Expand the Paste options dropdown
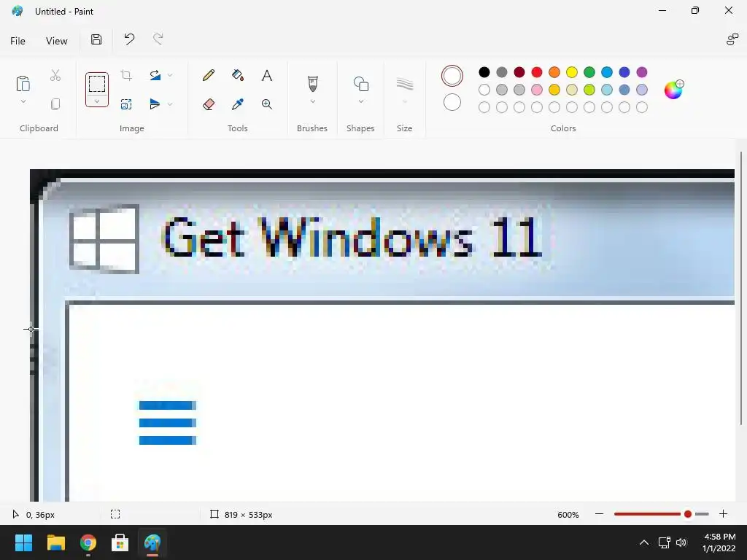 pyautogui.click(x=23, y=101)
